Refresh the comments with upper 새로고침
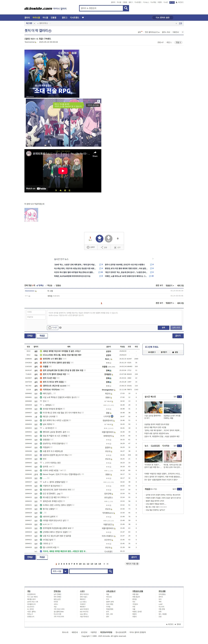The width and height of the screenshot is (208, 644). [180, 285]
